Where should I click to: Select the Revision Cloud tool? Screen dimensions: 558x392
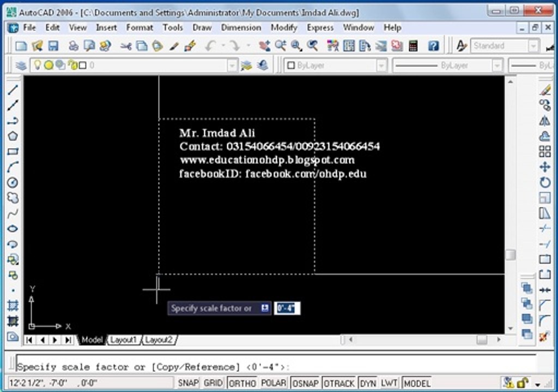tap(13, 198)
